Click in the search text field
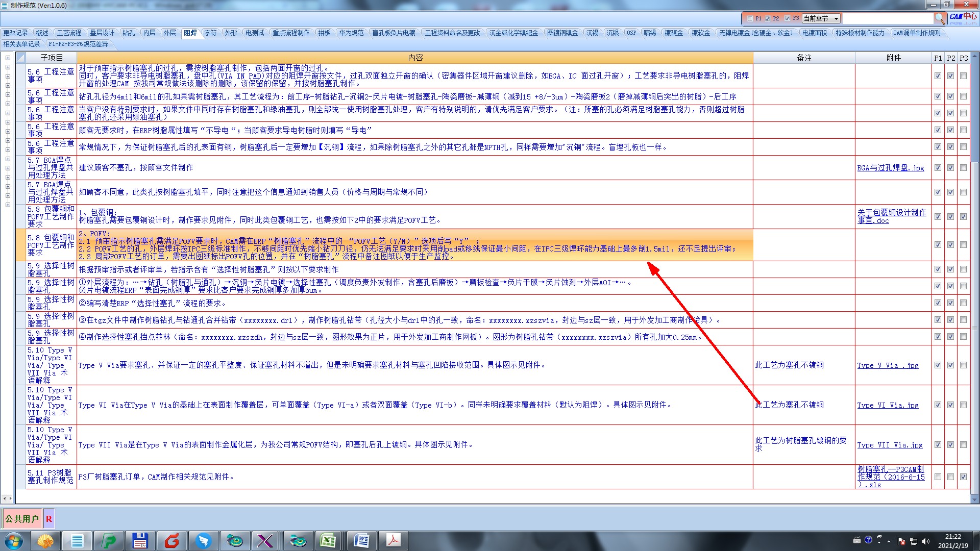The image size is (980, 551). coord(888,18)
